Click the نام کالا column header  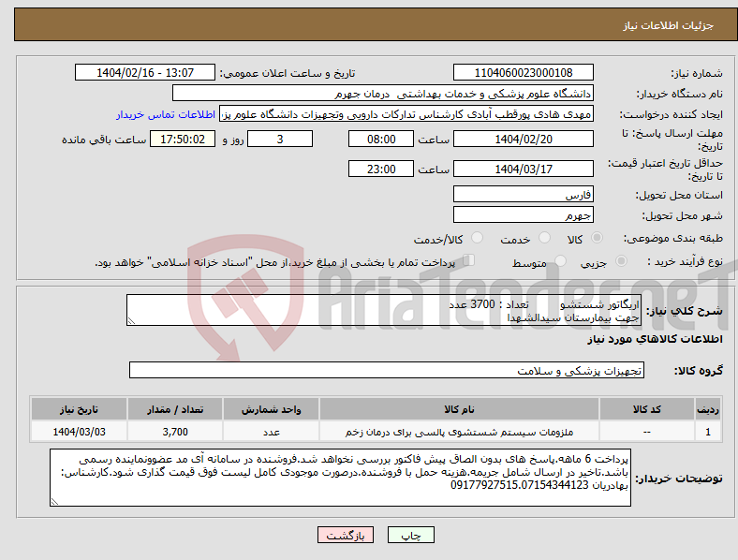[x=459, y=409]
